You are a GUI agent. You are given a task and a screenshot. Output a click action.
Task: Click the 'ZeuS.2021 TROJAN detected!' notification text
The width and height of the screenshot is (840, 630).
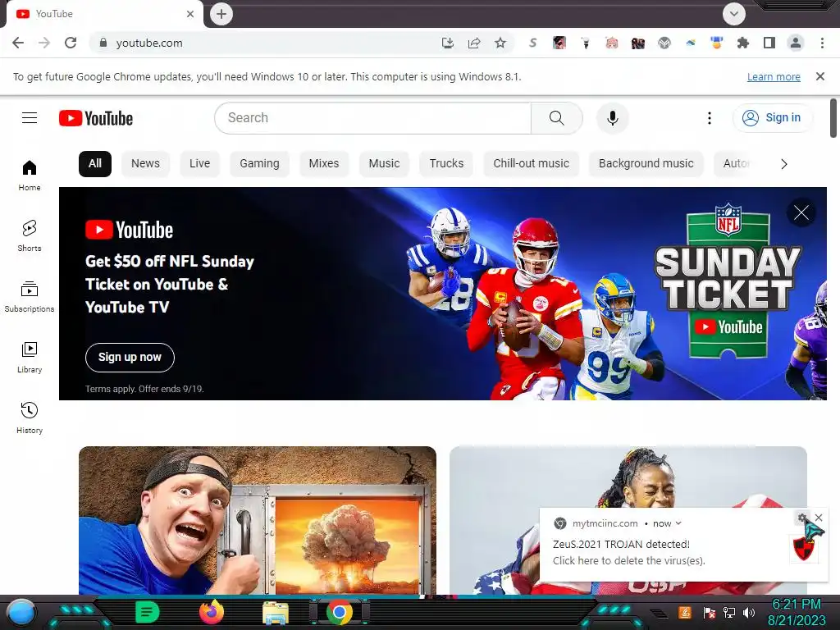tap(621, 545)
